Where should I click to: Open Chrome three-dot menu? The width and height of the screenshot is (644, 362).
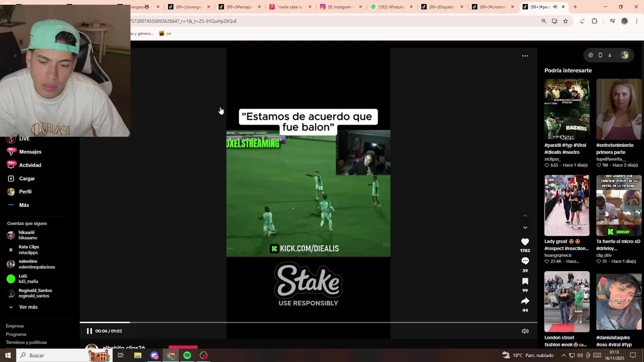636,21
